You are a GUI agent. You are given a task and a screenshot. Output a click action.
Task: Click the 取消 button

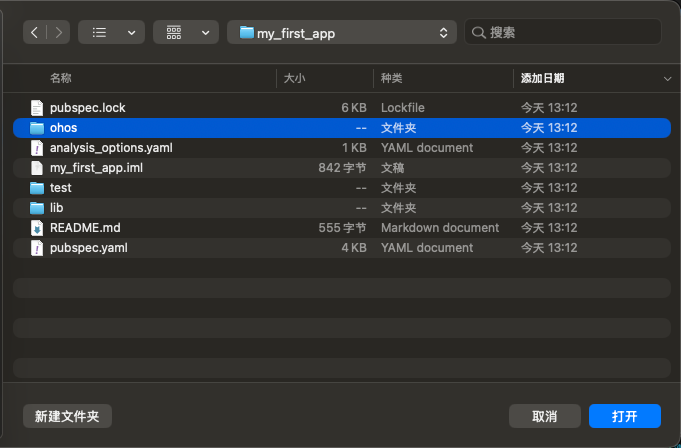[x=545, y=416]
